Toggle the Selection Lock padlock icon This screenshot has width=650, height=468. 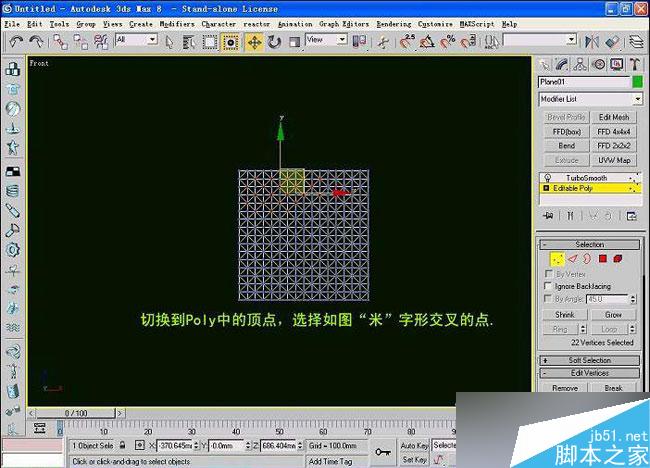point(122,446)
